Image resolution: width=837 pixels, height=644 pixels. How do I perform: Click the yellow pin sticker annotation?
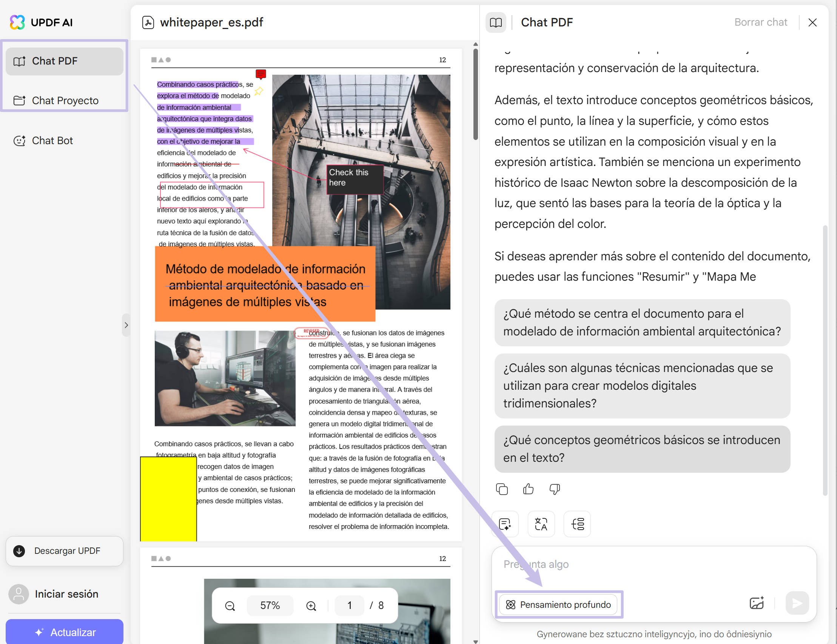click(x=259, y=91)
